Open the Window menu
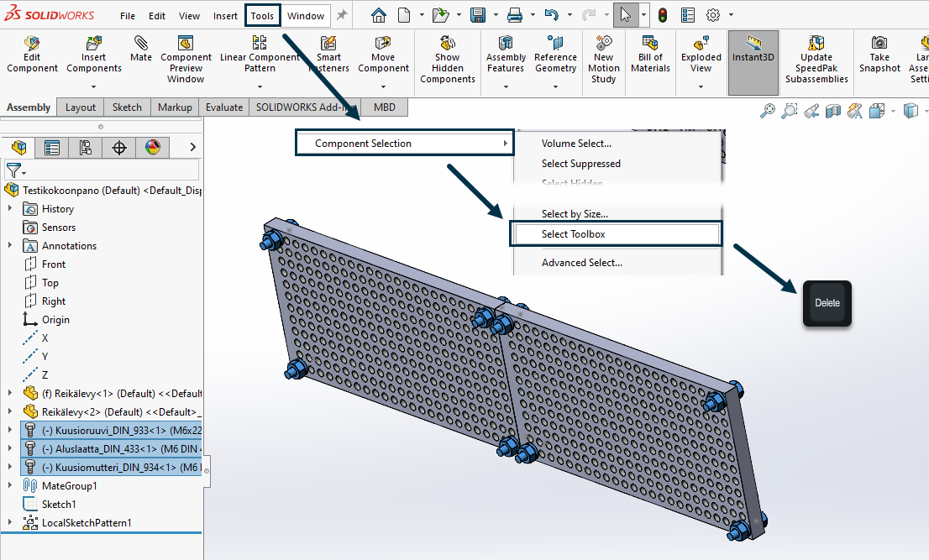 [306, 16]
